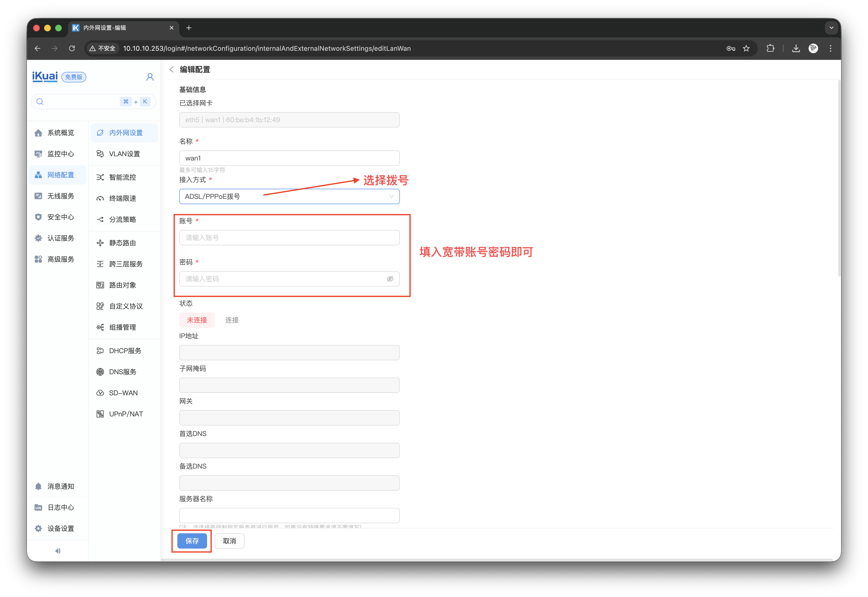Click the 取消 button
The image size is (868, 597).
click(229, 541)
